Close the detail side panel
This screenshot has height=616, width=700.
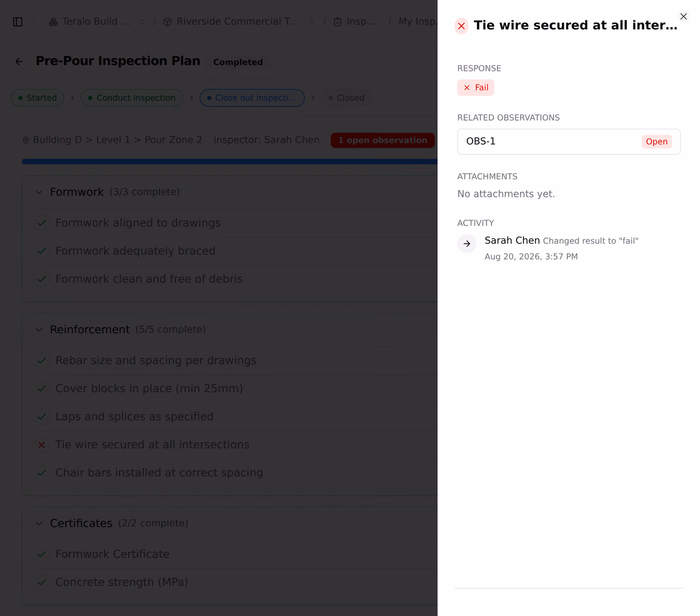coord(683,17)
